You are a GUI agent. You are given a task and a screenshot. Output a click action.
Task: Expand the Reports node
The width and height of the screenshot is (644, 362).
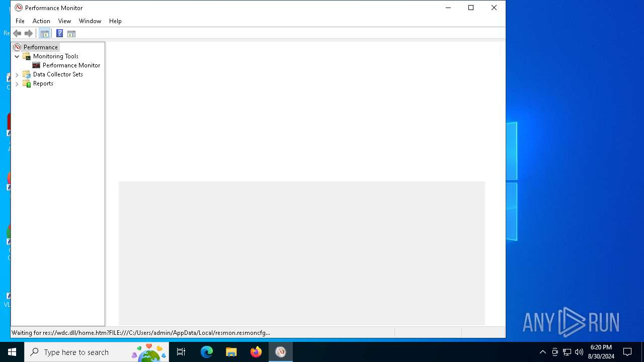point(17,83)
